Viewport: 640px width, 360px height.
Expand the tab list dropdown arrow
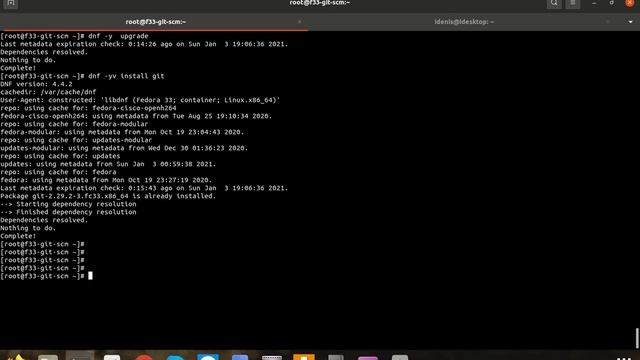pyautogui.click(x=630, y=22)
